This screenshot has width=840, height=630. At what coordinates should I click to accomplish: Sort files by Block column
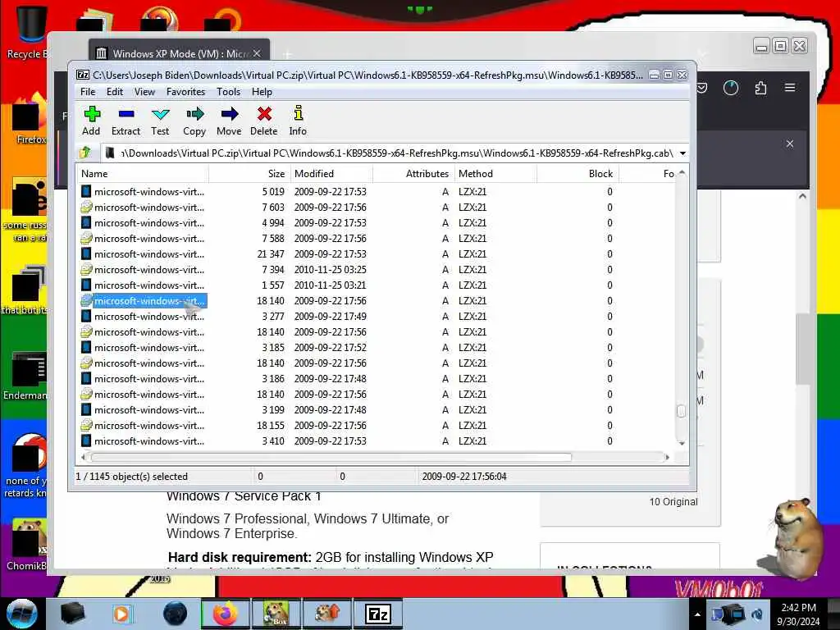(578, 174)
